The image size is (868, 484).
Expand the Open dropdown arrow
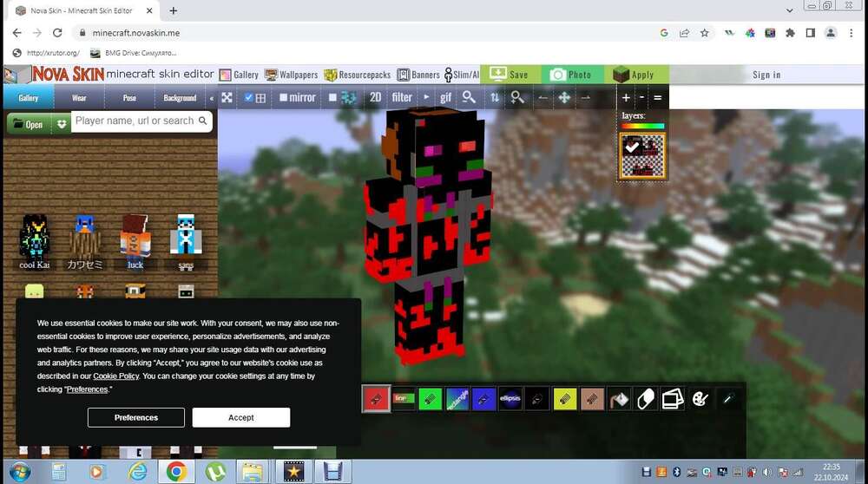click(62, 124)
